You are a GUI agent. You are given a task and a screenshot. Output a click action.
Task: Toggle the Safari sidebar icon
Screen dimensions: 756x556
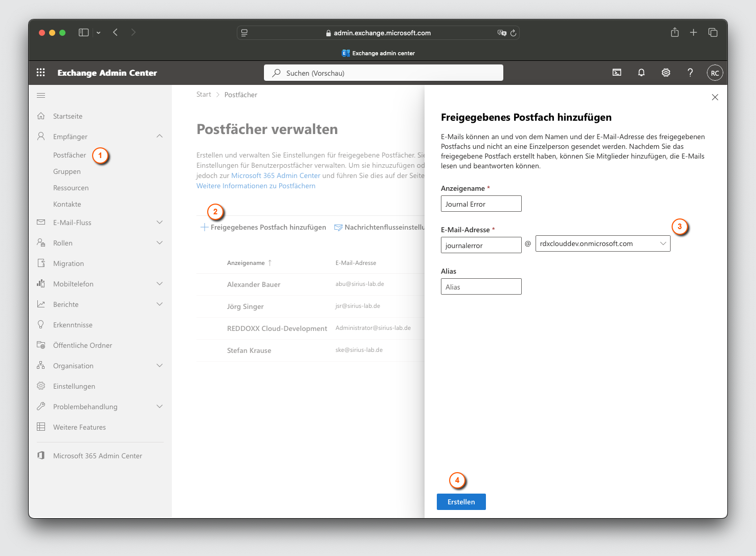click(x=83, y=32)
